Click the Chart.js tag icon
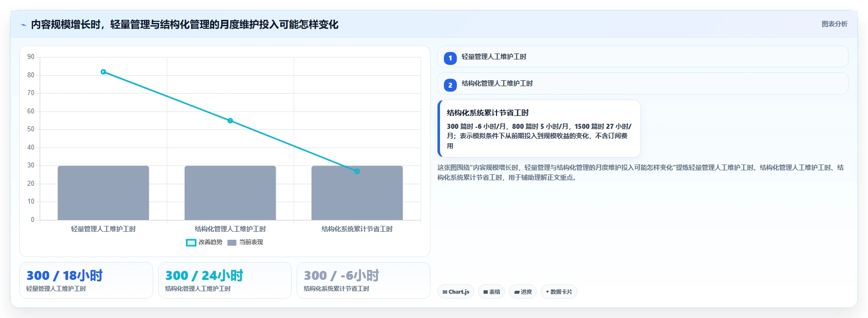 pyautogui.click(x=445, y=292)
